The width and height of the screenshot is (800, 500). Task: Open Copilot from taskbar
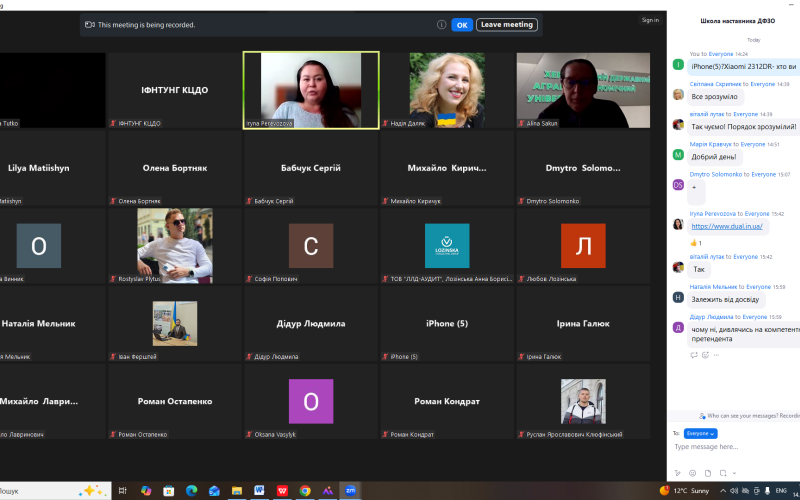tap(146, 491)
